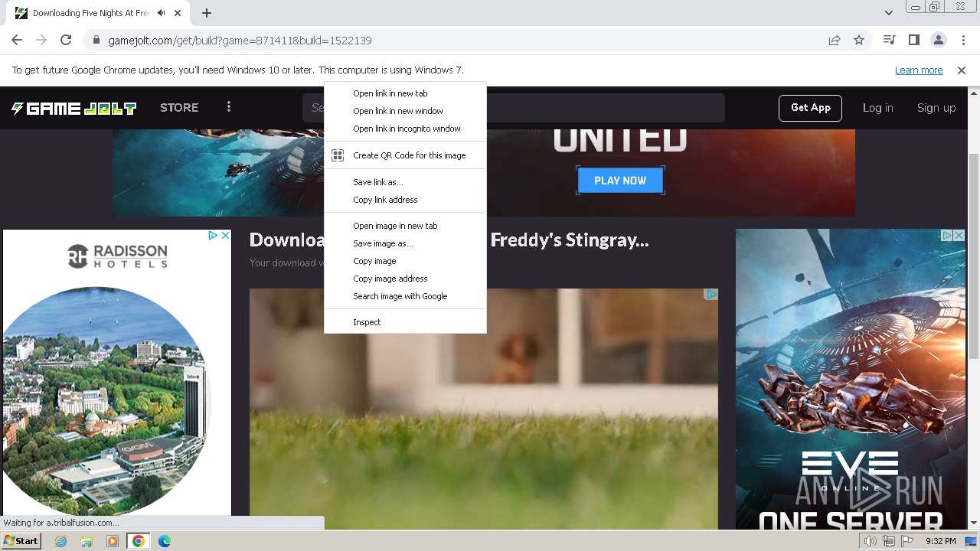This screenshot has height=551, width=980.
Task: Click AdChoices icon on EVE Online ad
Action: [947, 235]
